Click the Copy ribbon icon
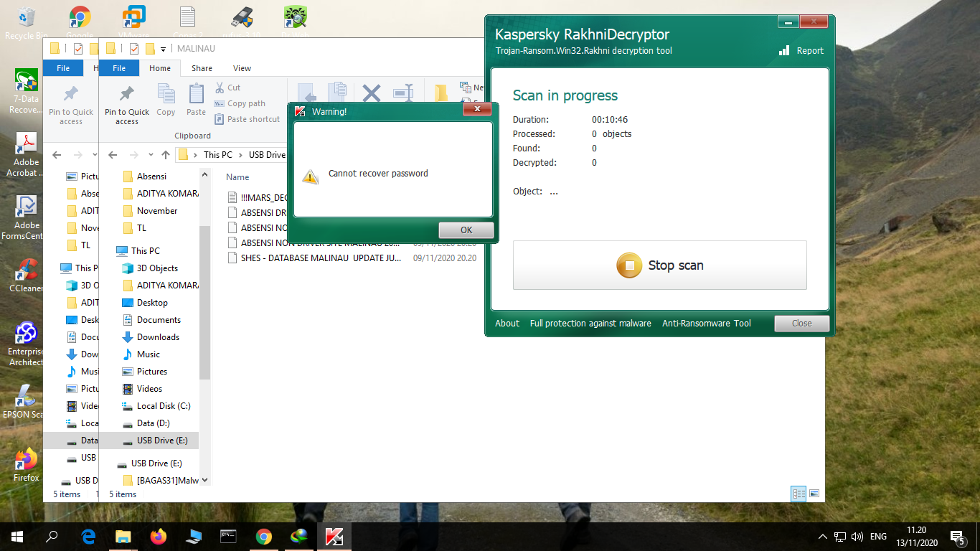980x551 pixels. (166, 100)
